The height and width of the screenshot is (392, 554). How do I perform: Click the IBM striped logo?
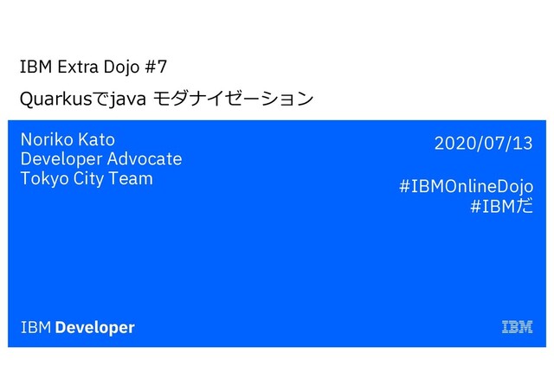(x=518, y=327)
